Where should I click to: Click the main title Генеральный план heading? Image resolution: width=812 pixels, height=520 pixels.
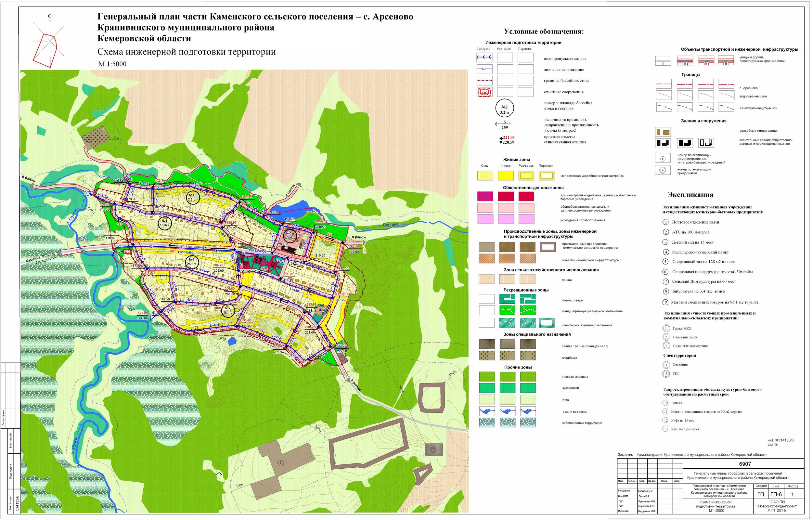click(255, 27)
